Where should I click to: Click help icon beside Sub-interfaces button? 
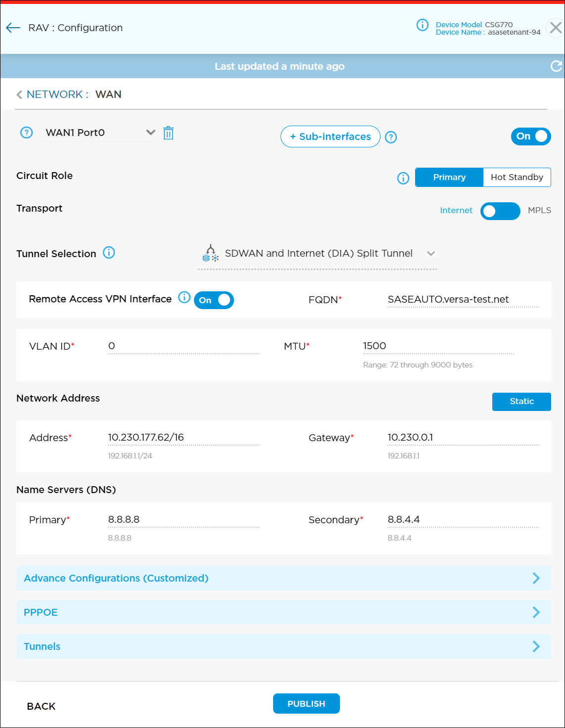[391, 137]
